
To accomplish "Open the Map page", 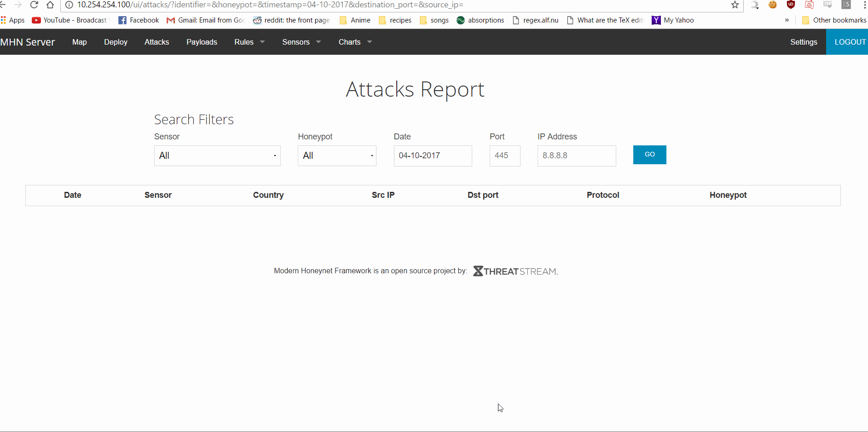I will [x=80, y=42].
